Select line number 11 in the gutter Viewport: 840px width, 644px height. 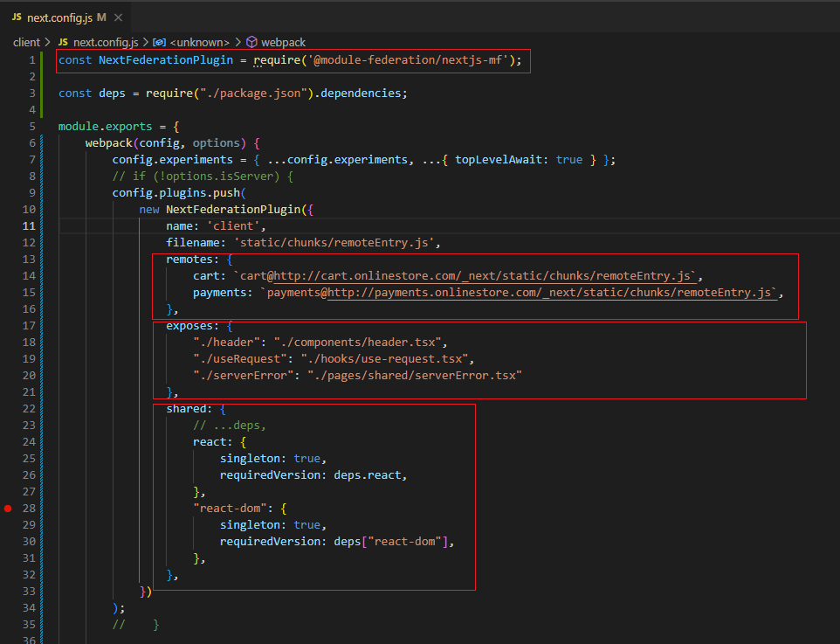pos(29,225)
